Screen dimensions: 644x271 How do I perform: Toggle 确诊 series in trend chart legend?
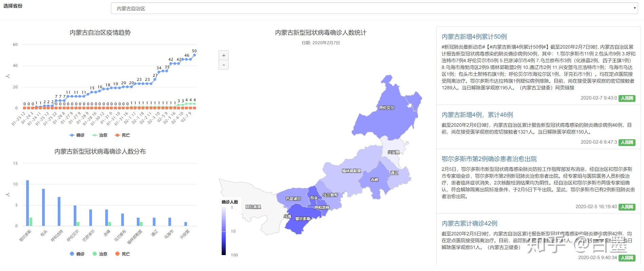(77, 135)
